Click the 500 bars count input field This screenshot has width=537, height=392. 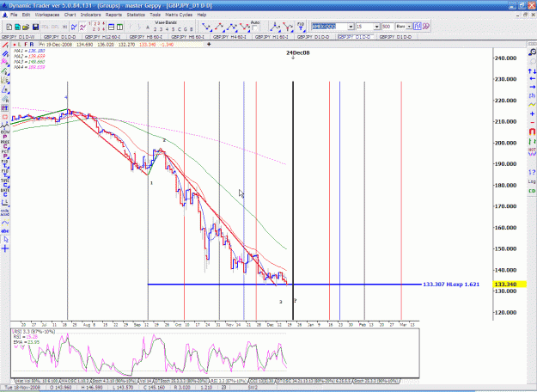pyautogui.click(x=387, y=27)
